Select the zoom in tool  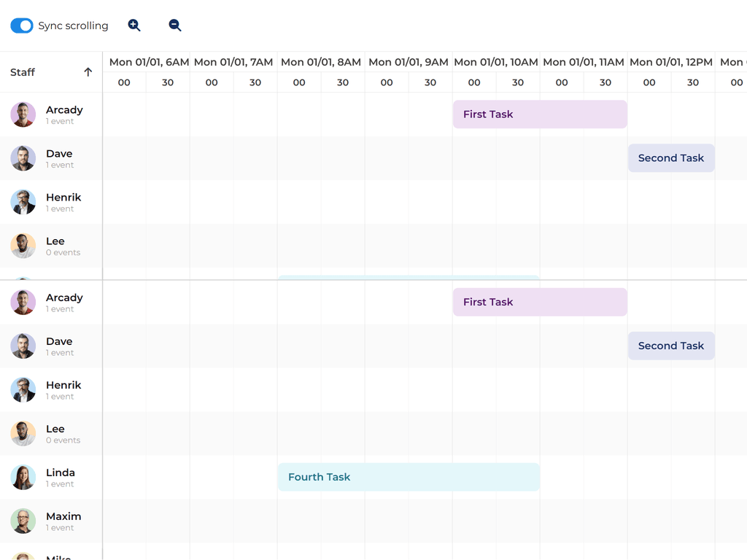134,25
